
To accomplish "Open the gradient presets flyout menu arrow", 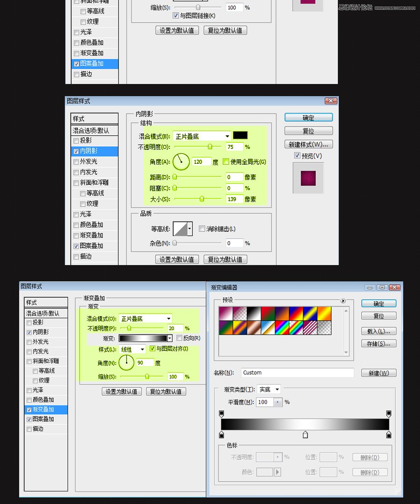I will 343,301.
